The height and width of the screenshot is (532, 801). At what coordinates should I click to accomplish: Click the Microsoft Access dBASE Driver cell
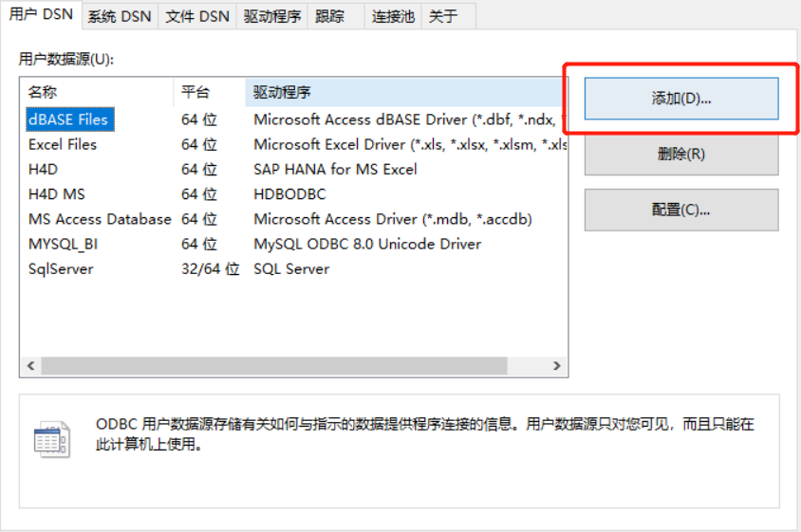tap(410, 120)
